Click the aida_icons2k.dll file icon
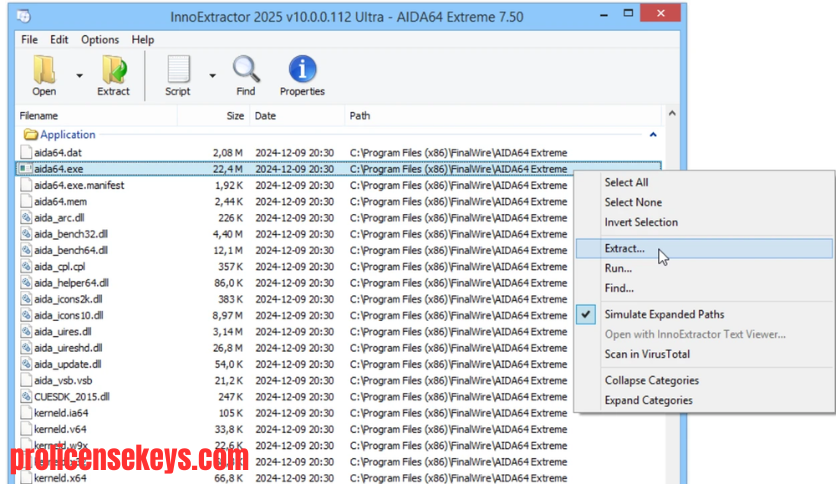Image resolution: width=836 pixels, height=484 pixels. tap(26, 299)
